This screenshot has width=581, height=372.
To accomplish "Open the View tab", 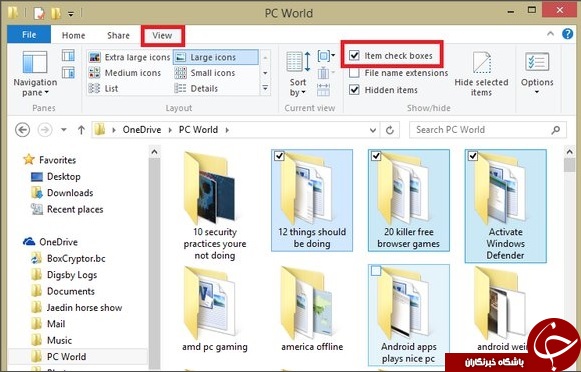I will pos(162,36).
